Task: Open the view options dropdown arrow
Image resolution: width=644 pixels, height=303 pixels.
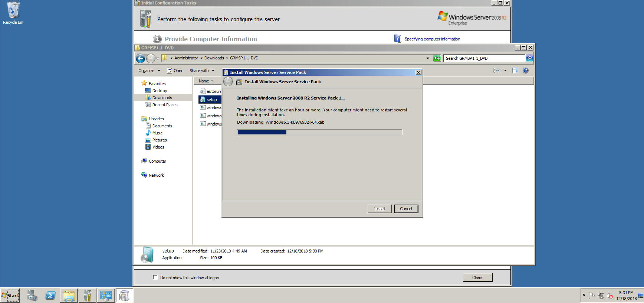Action: click(x=505, y=71)
